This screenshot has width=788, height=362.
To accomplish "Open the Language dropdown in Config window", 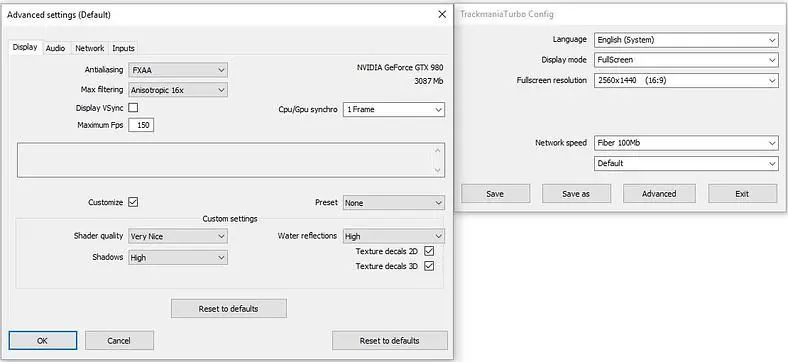I will pos(686,40).
